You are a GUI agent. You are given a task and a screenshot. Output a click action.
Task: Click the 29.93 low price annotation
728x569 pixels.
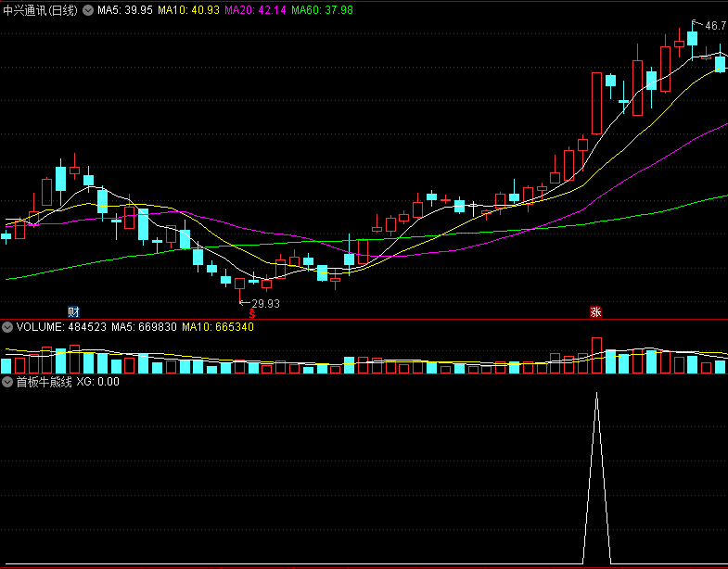tap(265, 304)
